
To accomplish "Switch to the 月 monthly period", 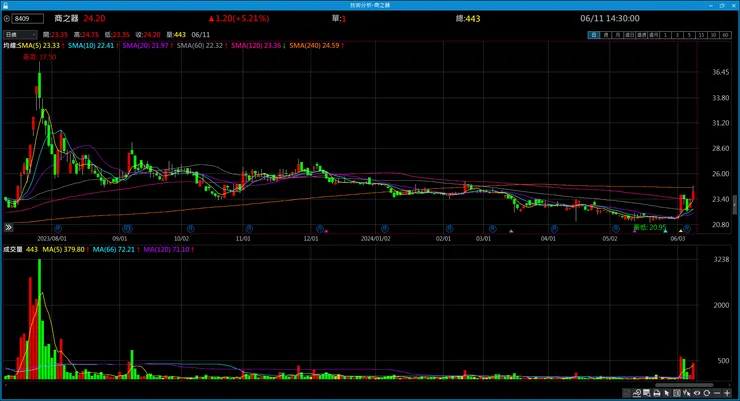I will pos(617,35).
